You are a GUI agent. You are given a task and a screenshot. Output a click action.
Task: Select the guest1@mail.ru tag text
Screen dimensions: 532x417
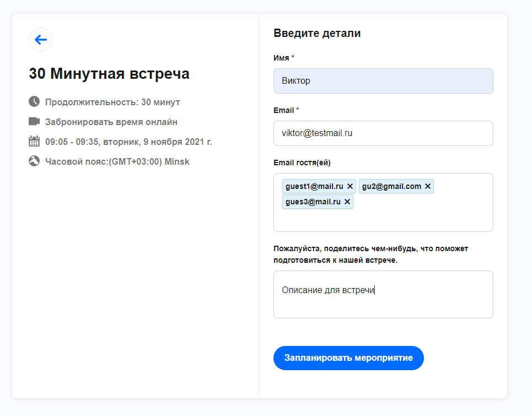pyautogui.click(x=314, y=186)
